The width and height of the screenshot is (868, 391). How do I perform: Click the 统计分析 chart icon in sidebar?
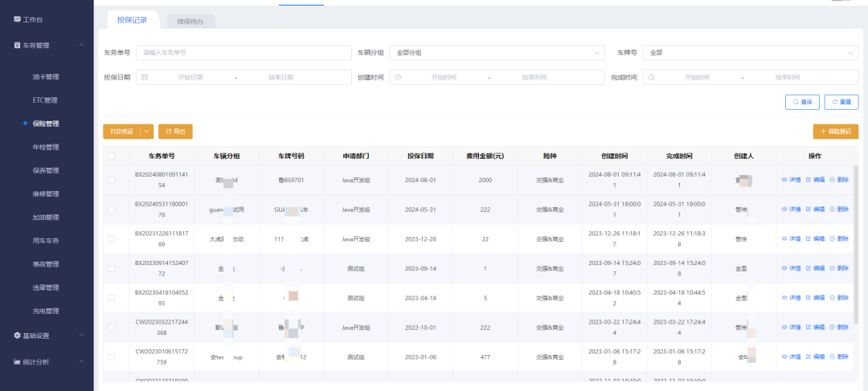pyautogui.click(x=17, y=361)
